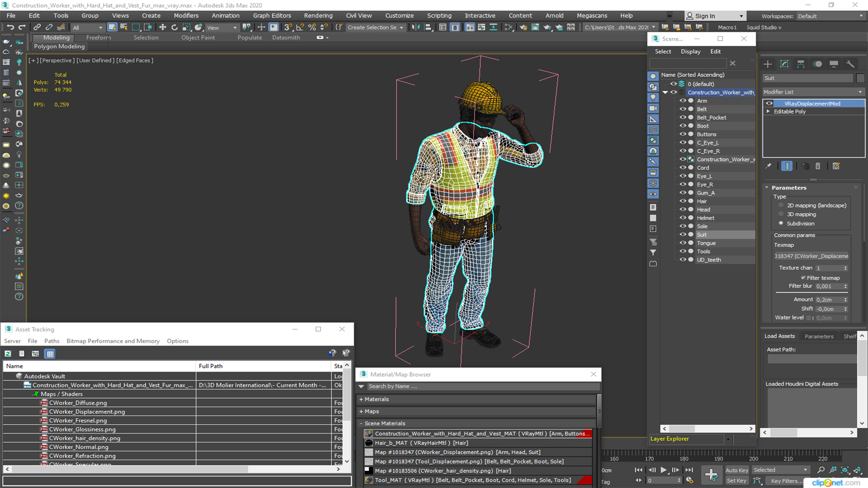Open the reference coordinate View dropdown
The width and height of the screenshot is (868, 488).
222,28
